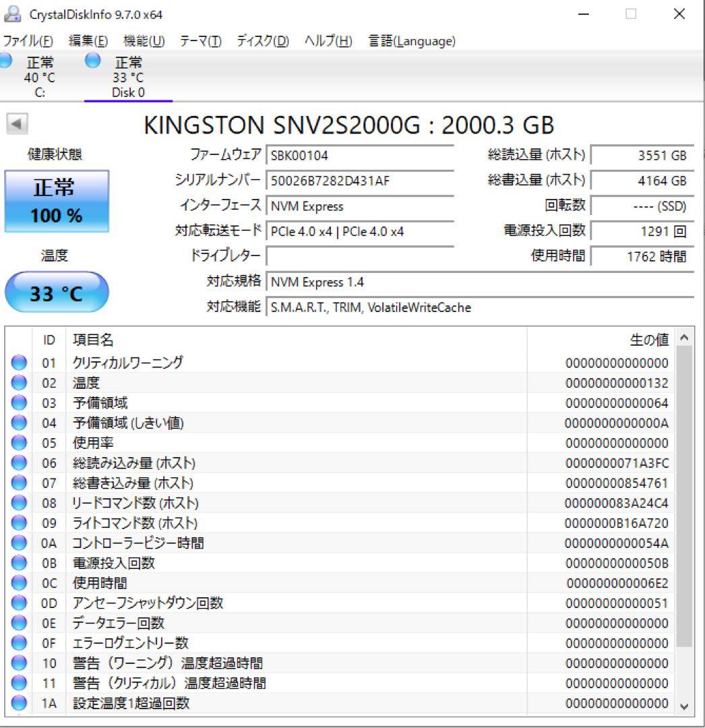Click status orb for 10 警告 (ワーニング) row
Screen dimensions: 705x728
(x=19, y=663)
